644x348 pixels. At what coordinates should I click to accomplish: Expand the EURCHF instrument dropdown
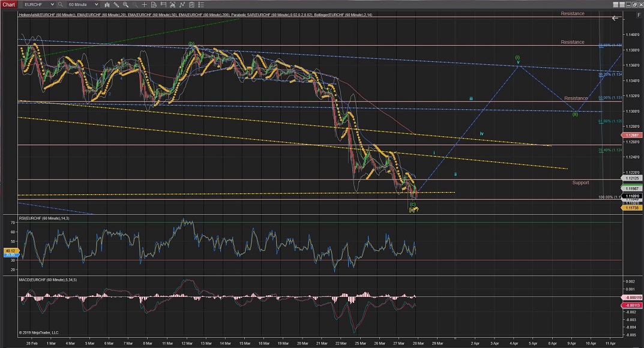(x=52, y=4)
